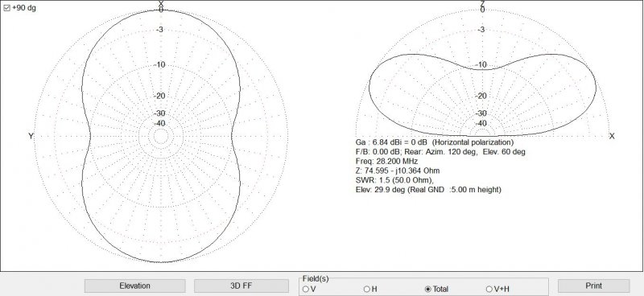Show the 3D FF far-field view
Image resolution: width=644 pixels, height=296 pixels.
coord(241,286)
